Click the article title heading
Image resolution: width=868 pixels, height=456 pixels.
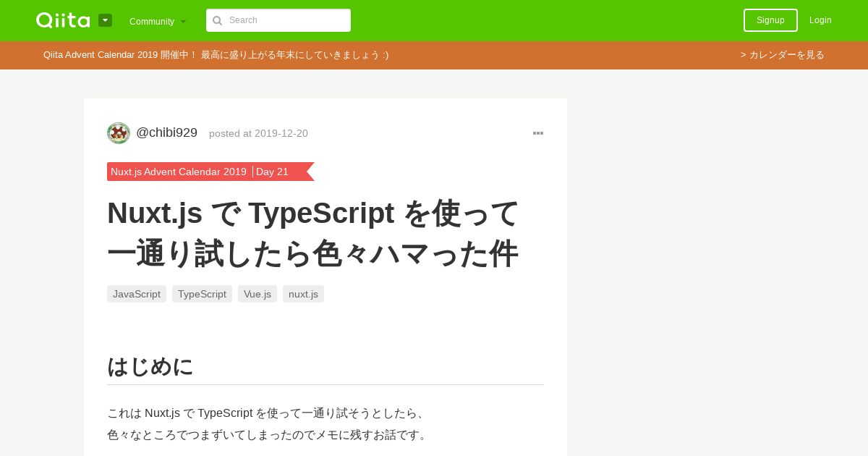312,233
